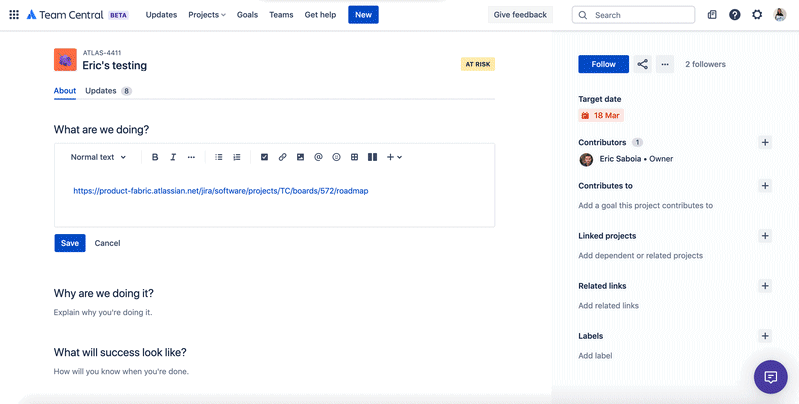Insert an action item checkbox

coord(264,157)
